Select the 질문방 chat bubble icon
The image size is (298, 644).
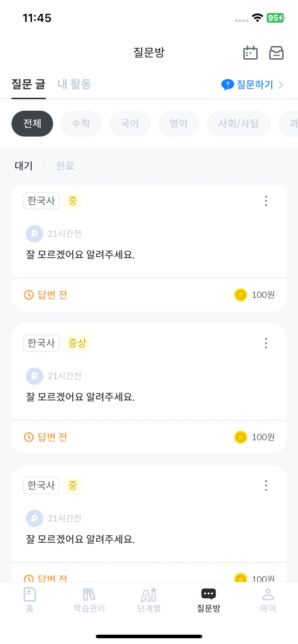point(208,594)
